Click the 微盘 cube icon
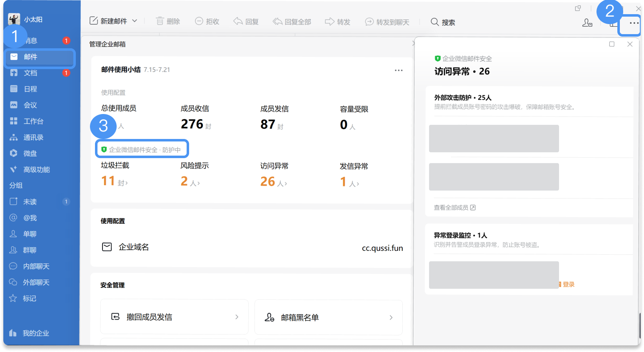 click(x=14, y=153)
